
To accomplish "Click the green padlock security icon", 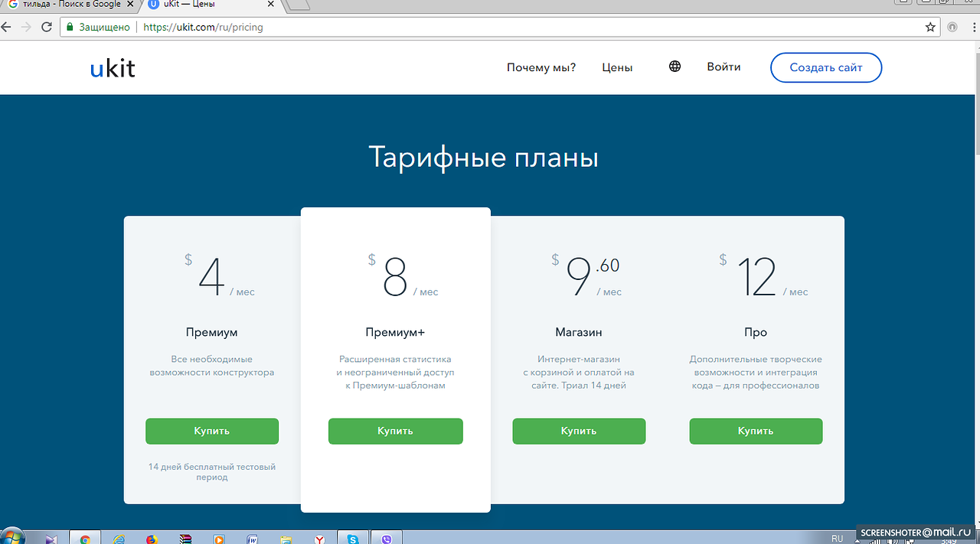I will click(70, 27).
